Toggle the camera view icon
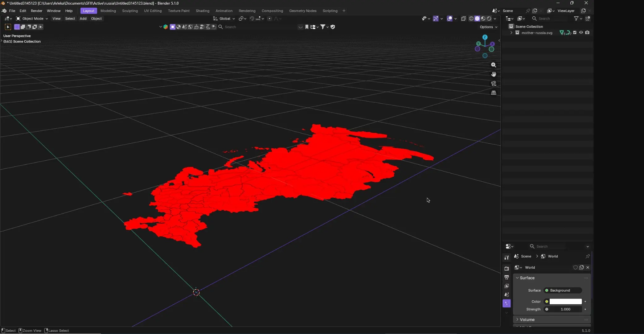This screenshot has height=334, width=644. (x=493, y=83)
